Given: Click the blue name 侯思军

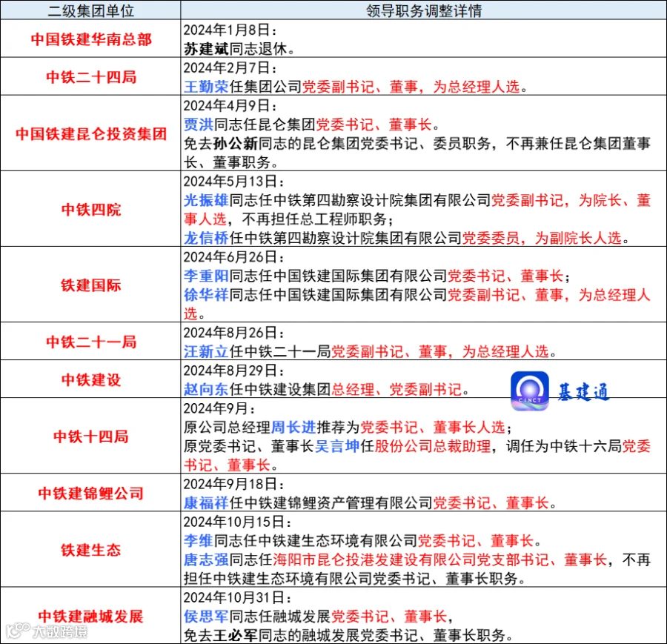Looking at the screenshot, I should point(206,617).
